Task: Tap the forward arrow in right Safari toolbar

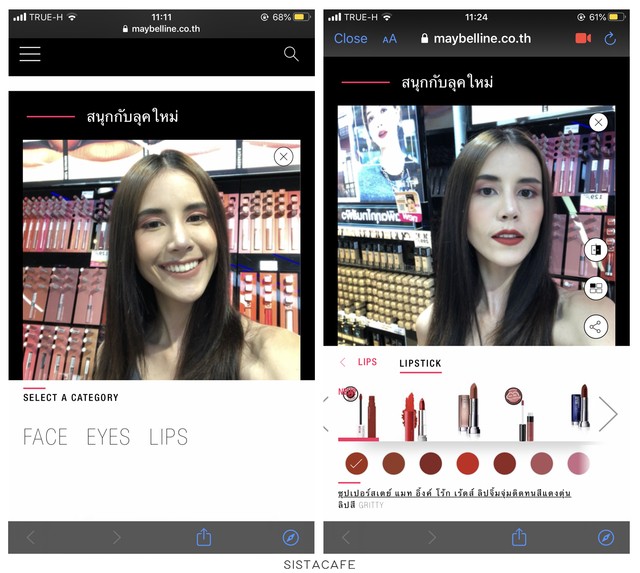Action: pyautogui.click(x=432, y=537)
